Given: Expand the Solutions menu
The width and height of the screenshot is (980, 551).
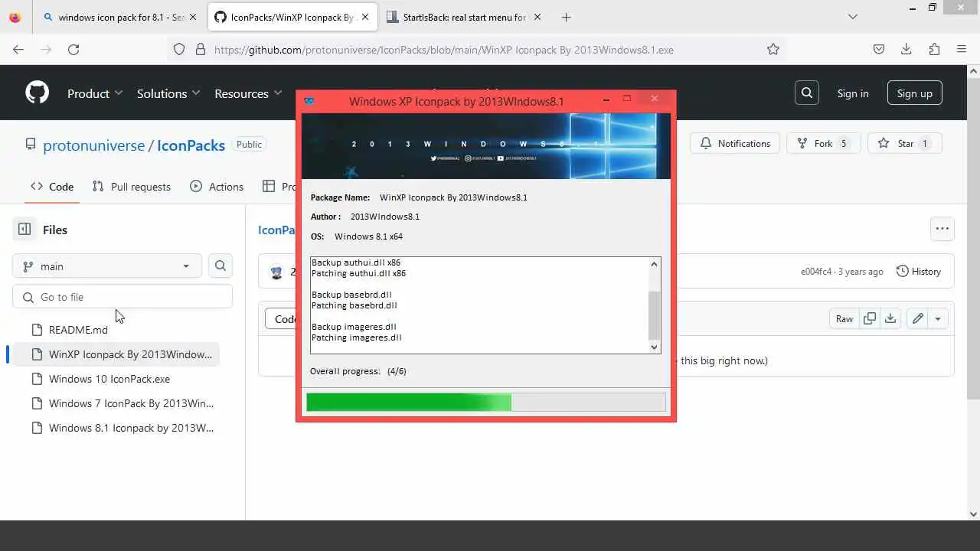Looking at the screenshot, I should (x=168, y=93).
